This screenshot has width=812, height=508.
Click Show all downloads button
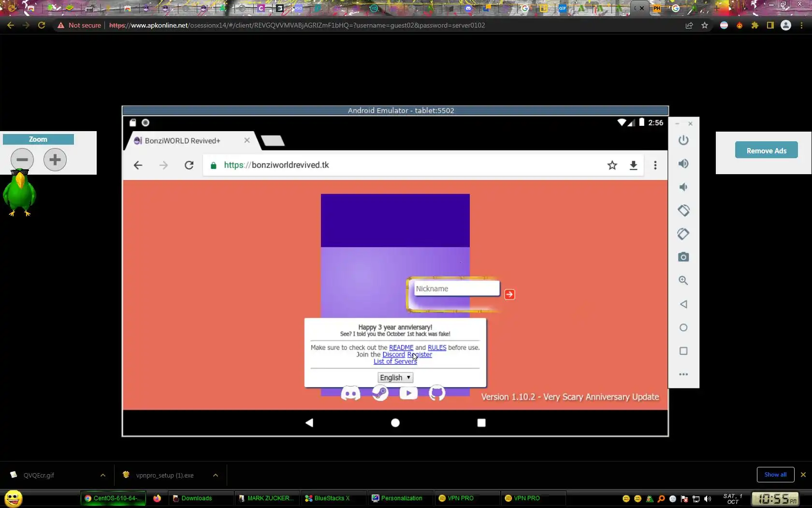click(x=775, y=475)
